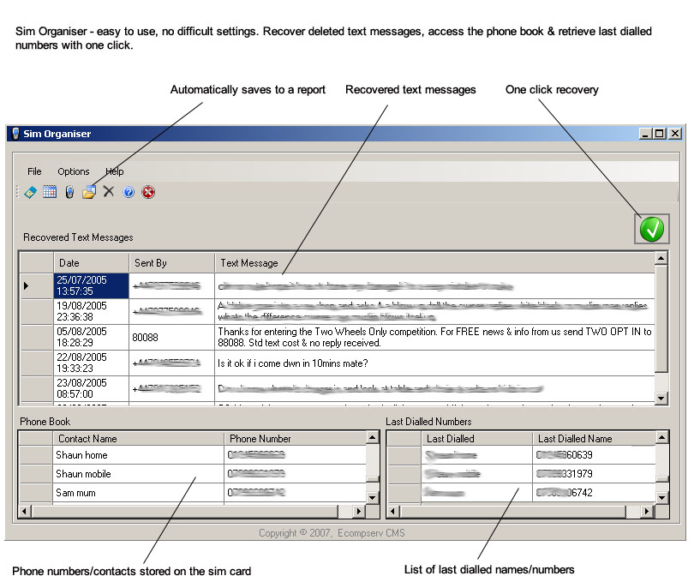This screenshot has height=588, width=700.
Task: Click the red circle exit icon
Action: click(x=148, y=192)
